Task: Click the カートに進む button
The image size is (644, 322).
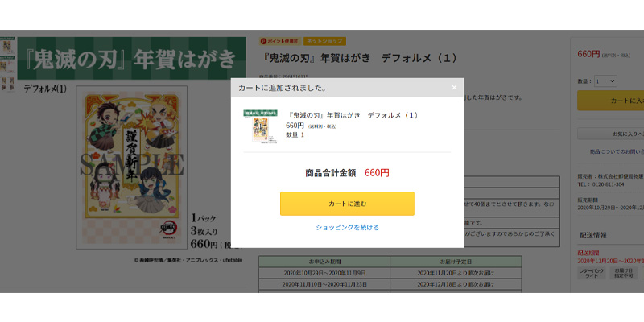Action: tap(347, 204)
